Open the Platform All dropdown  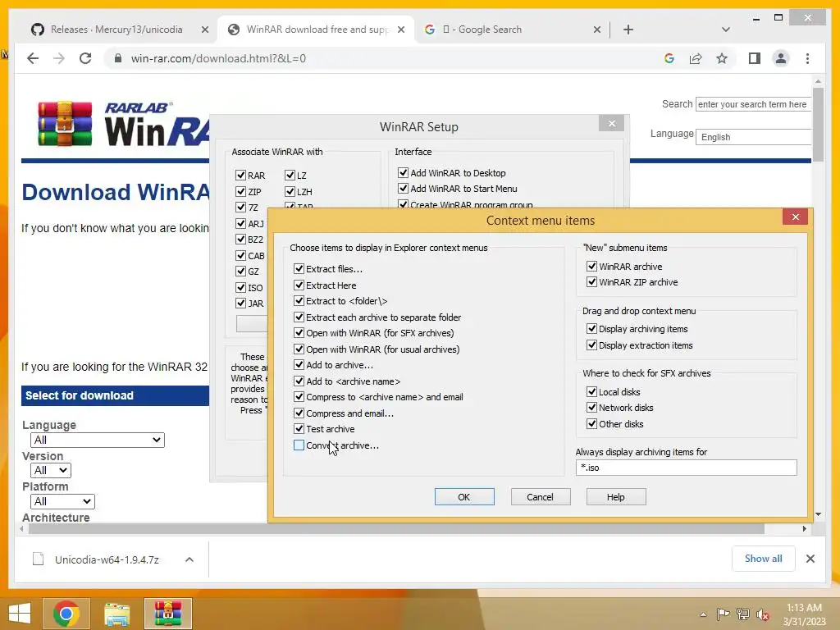(x=62, y=501)
